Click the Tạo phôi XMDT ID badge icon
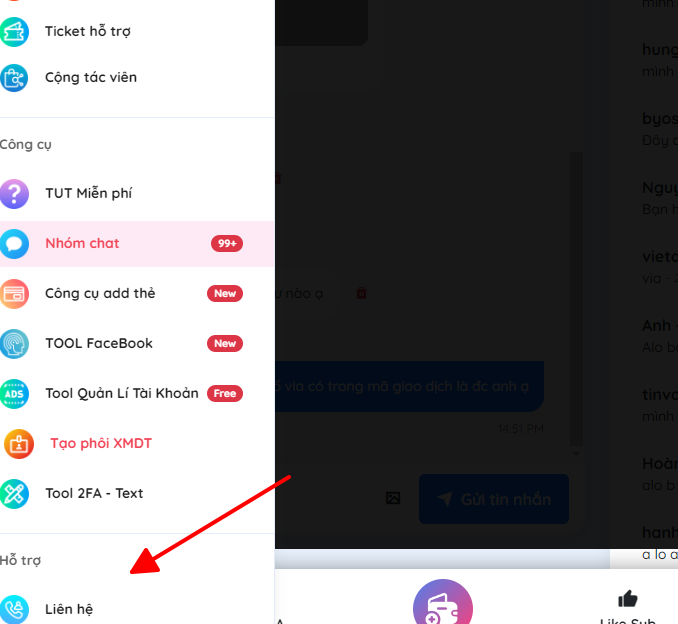 tap(19, 444)
